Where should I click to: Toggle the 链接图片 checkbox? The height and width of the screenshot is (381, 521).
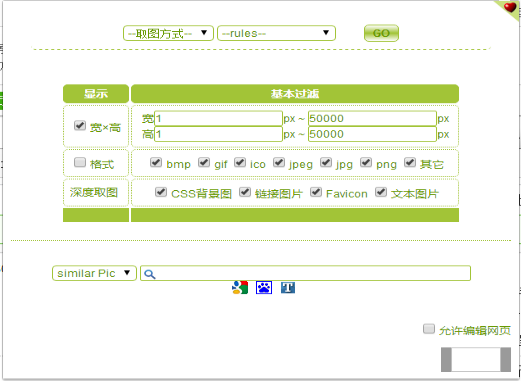[245, 192]
